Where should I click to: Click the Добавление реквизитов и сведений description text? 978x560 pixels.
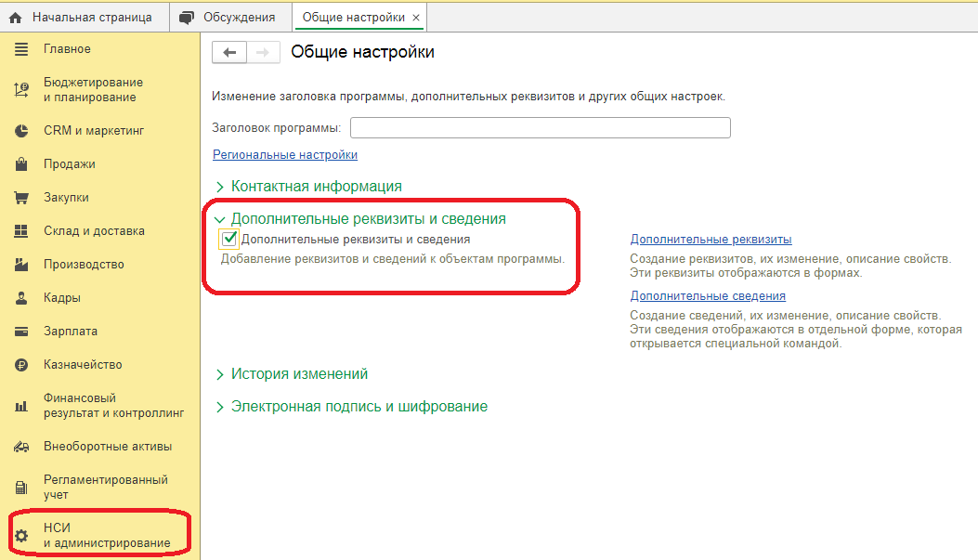pos(392,259)
